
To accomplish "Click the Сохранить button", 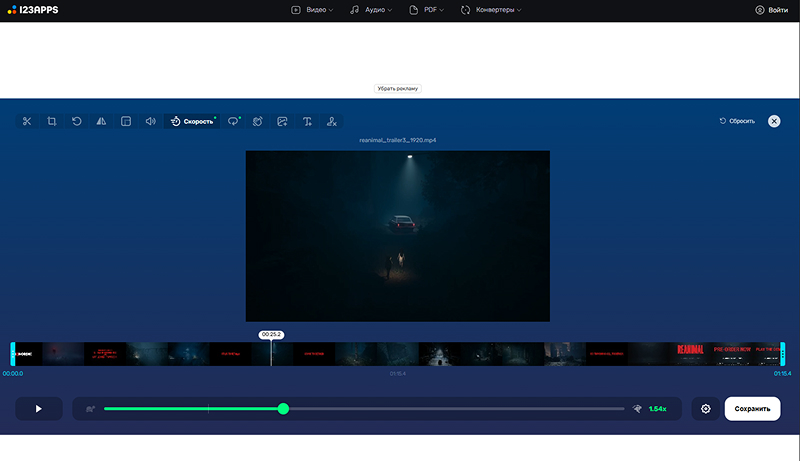I will 752,409.
